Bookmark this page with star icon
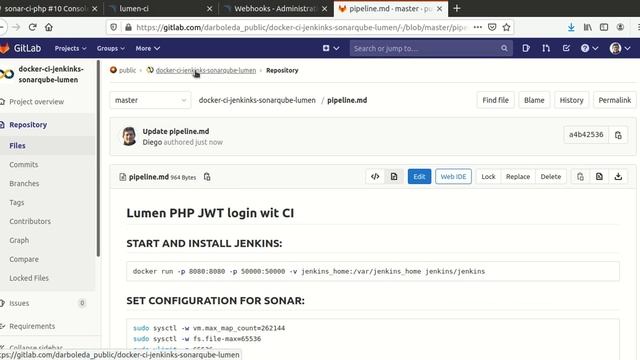Image resolution: width=640 pixels, height=360 pixels. click(x=507, y=27)
